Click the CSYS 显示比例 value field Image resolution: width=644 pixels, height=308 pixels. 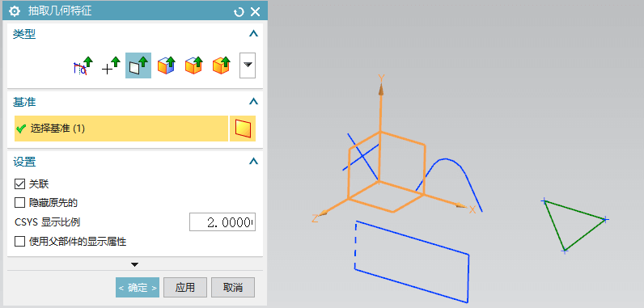[222, 222]
